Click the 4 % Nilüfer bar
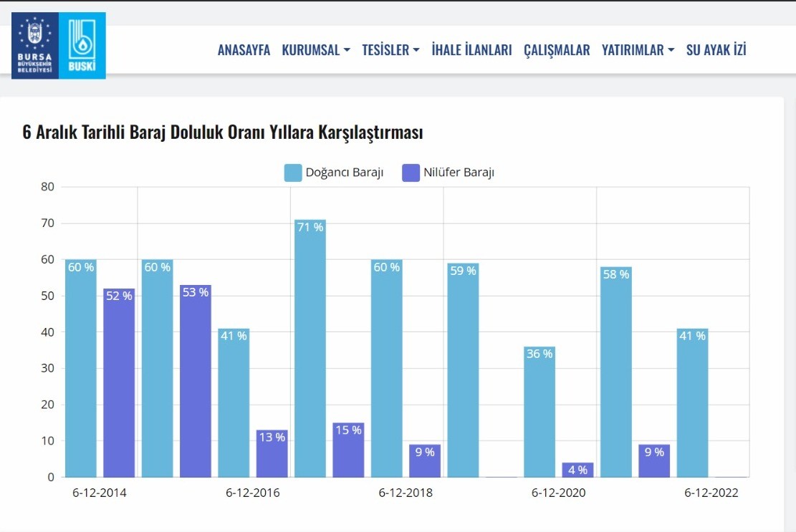796x532 pixels. tap(577, 470)
